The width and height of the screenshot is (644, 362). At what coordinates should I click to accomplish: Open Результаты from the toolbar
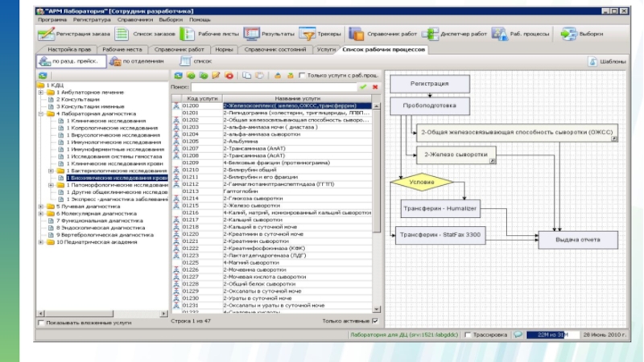pos(251,35)
